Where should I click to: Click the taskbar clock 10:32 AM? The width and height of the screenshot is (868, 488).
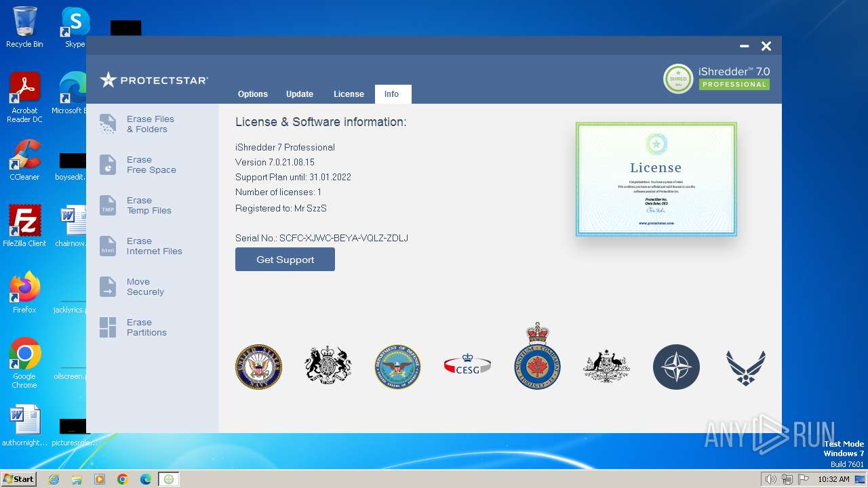833,479
